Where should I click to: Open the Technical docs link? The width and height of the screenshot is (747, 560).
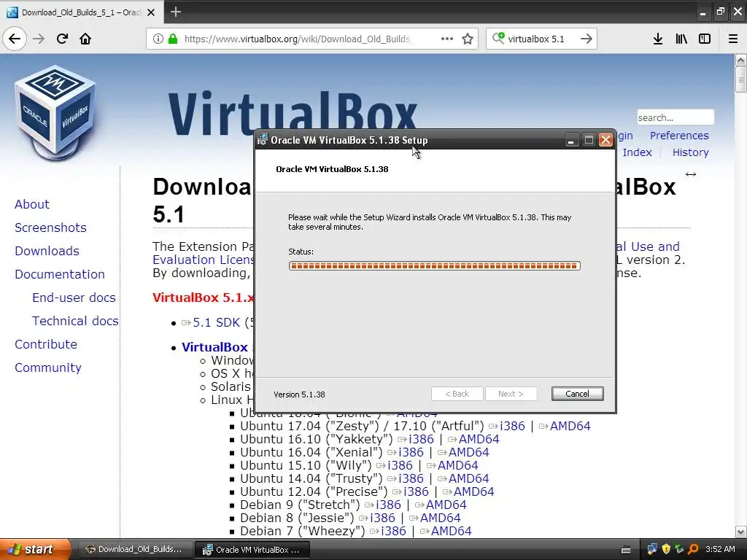click(x=75, y=321)
